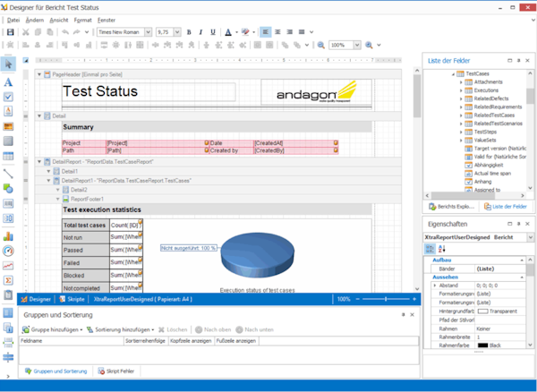Toggle bold formatting
This screenshot has height=392, width=537.
[189, 31]
